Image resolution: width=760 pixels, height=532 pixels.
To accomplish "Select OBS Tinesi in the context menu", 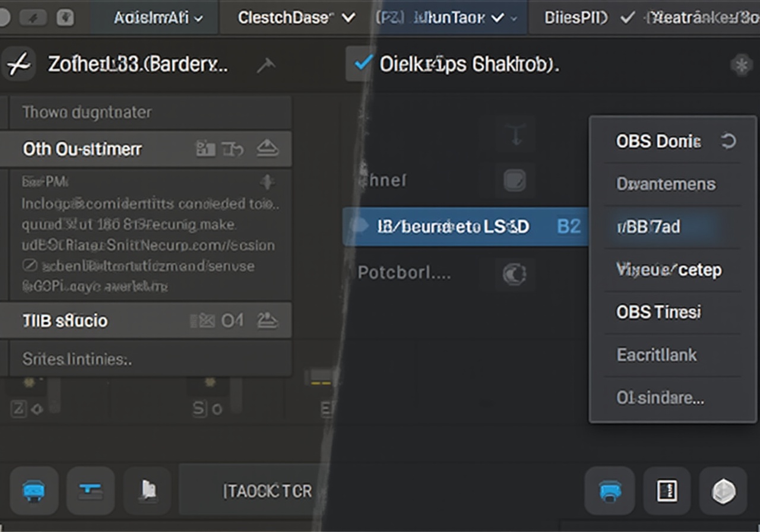I will pos(658,312).
